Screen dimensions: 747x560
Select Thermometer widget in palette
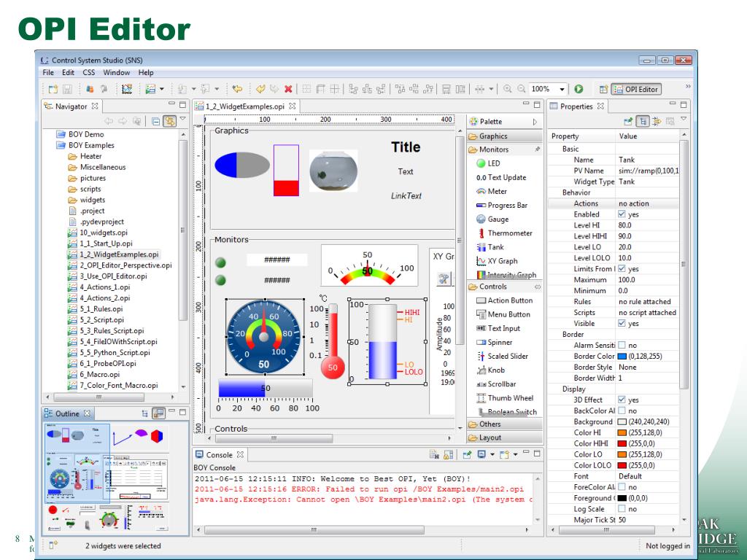click(505, 233)
